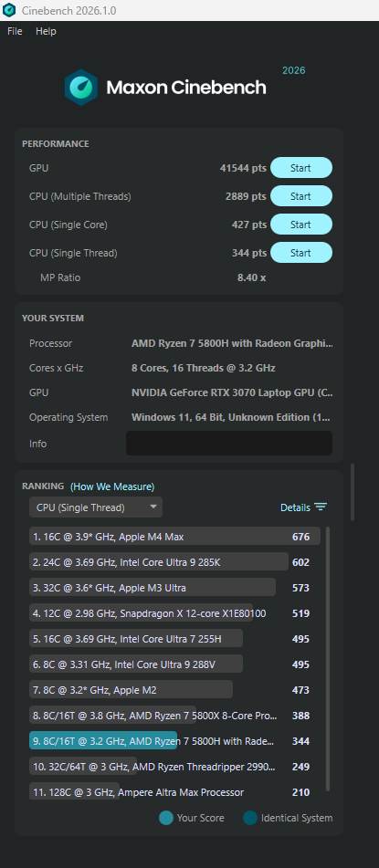Open the CPU (Single Thread) ranking dropdown

tap(96, 507)
